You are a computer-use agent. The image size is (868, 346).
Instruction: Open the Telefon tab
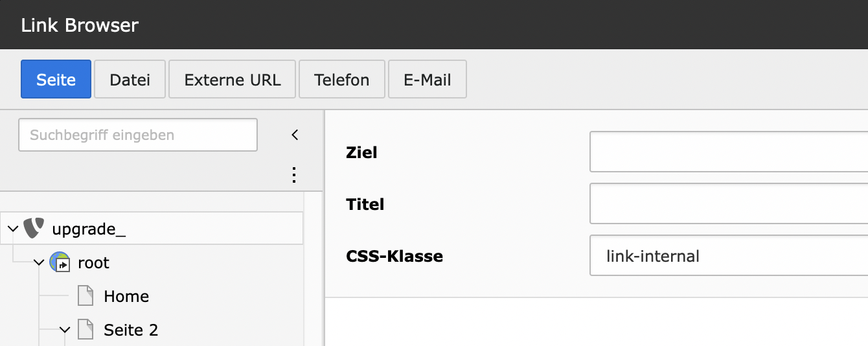342,80
